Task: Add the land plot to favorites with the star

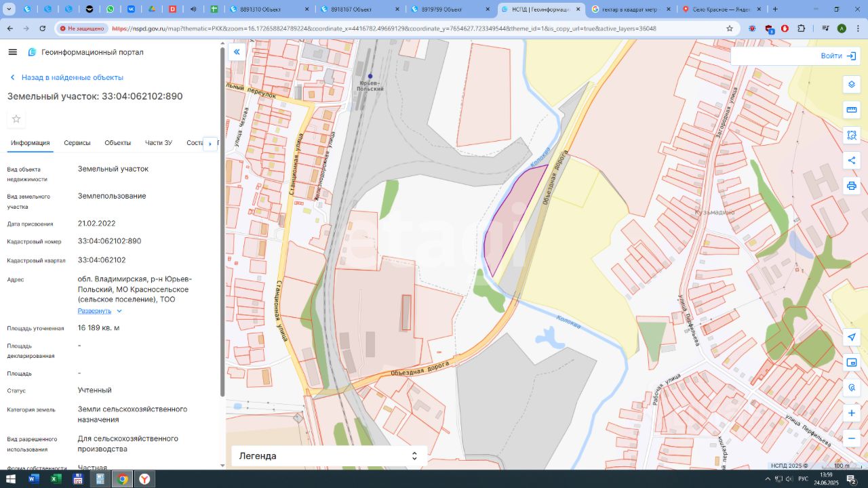Action: click(16, 119)
